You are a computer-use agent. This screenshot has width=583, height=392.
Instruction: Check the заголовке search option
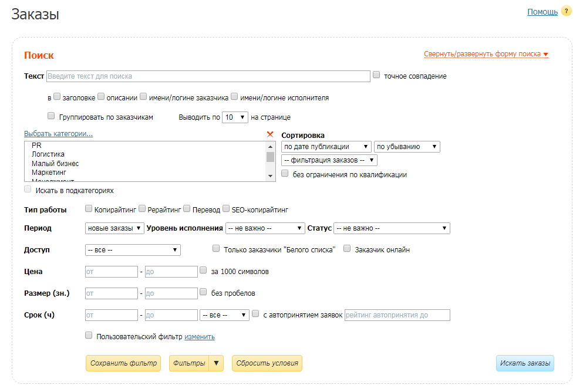tap(57, 97)
